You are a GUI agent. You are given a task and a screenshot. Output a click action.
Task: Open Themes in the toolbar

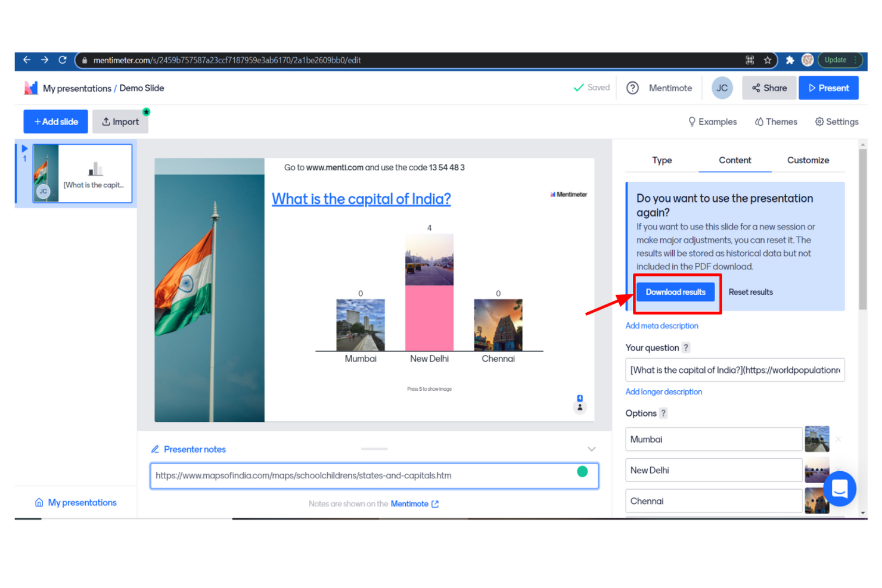[x=776, y=122]
